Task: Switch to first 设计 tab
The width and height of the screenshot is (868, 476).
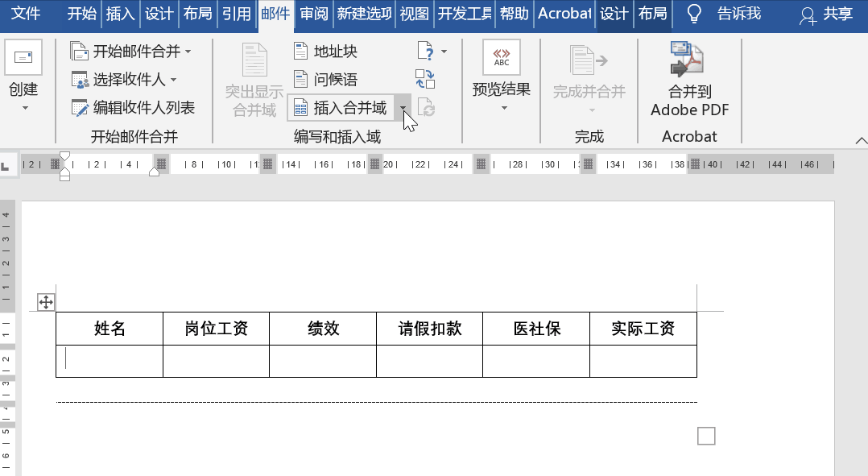Action: coord(159,13)
